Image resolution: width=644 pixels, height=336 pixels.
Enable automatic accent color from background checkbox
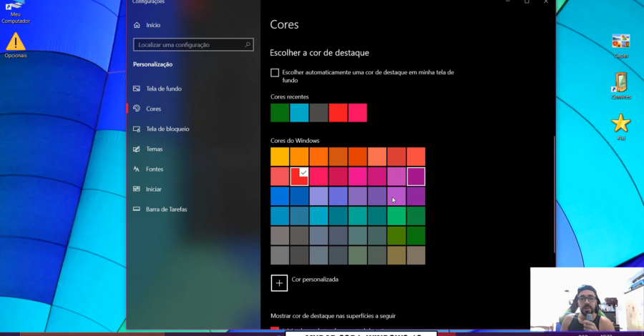(x=275, y=73)
